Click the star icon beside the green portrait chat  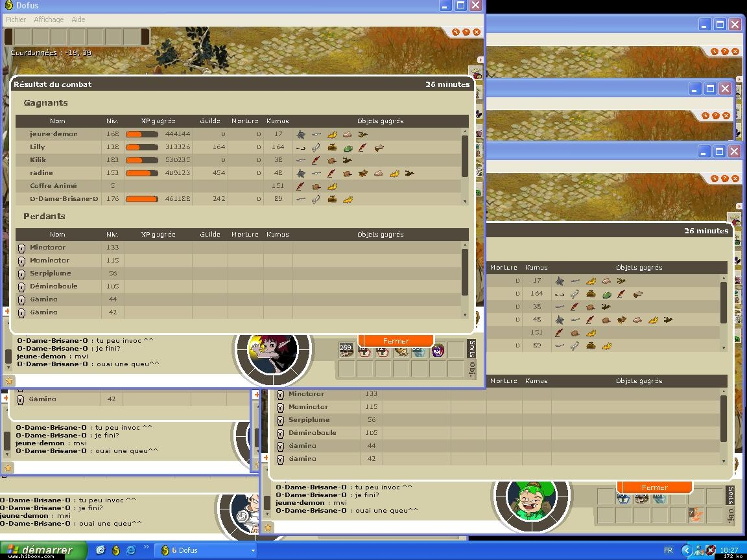(x=268, y=527)
